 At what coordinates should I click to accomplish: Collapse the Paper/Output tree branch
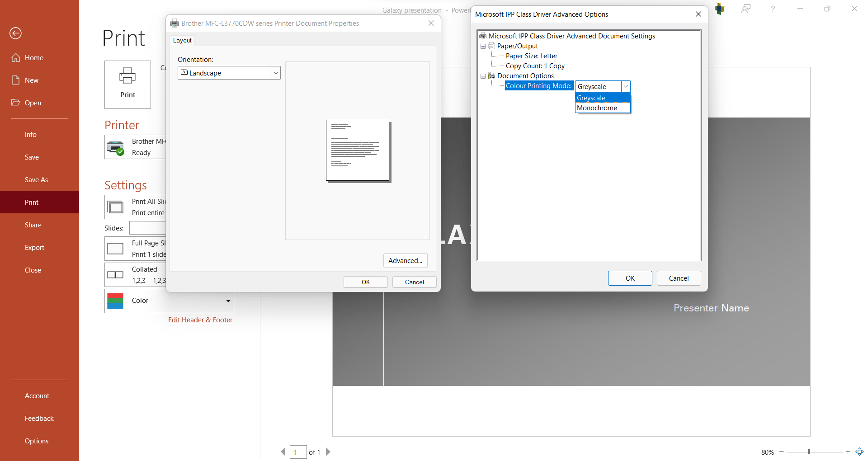pos(482,46)
